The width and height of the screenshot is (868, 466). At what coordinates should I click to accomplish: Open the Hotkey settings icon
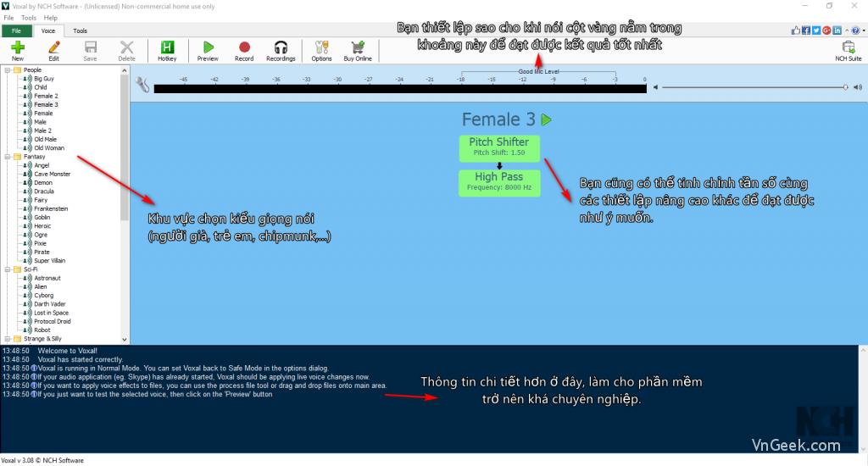[167, 50]
